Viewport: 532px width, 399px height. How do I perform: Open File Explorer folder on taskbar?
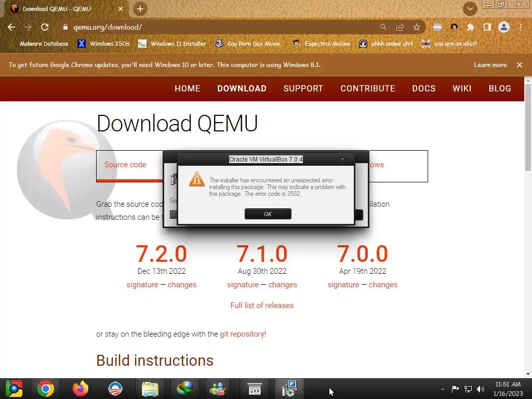150,389
